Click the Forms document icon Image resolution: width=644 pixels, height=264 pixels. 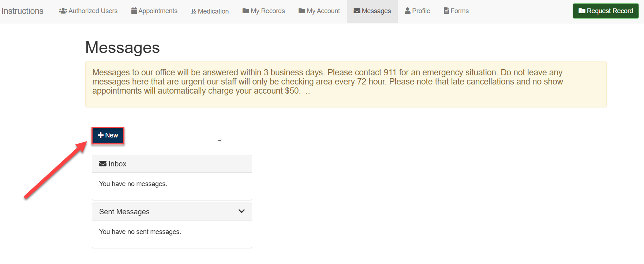[x=446, y=11]
